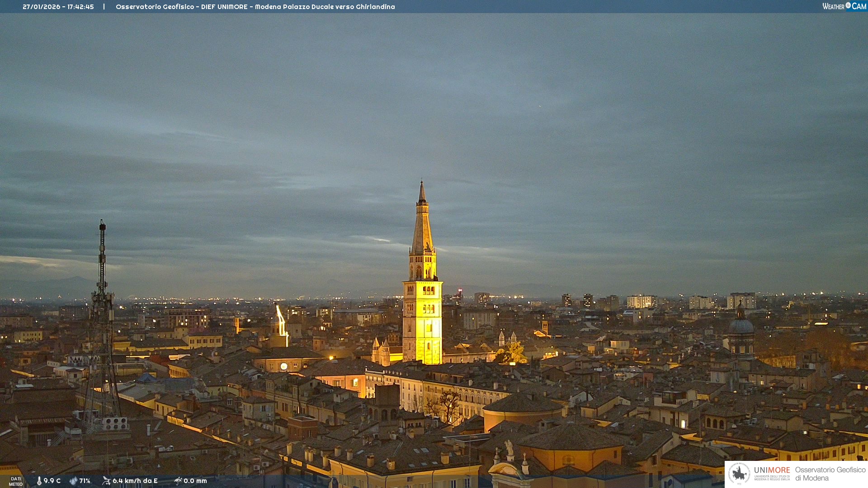Click the wind anemometer icon
The width and height of the screenshot is (868, 488).
(x=106, y=481)
